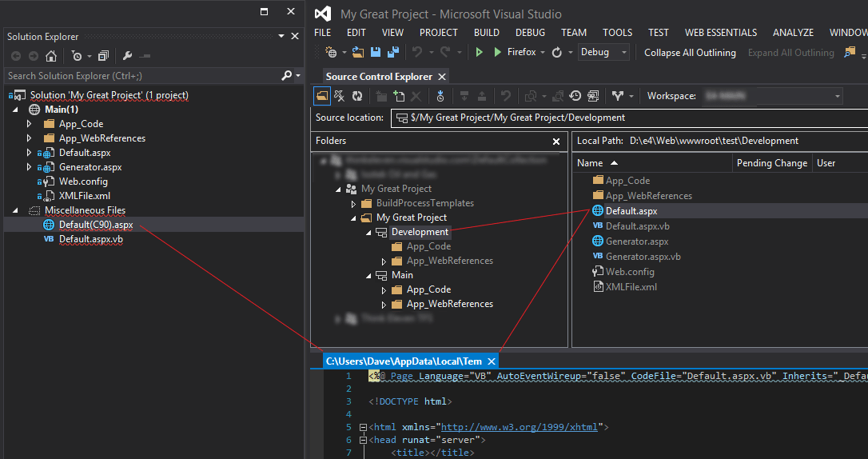Select the C:\Users\Dave\AppData\Local\Tem editor tab
This screenshot has width=868, height=459.
click(x=404, y=361)
